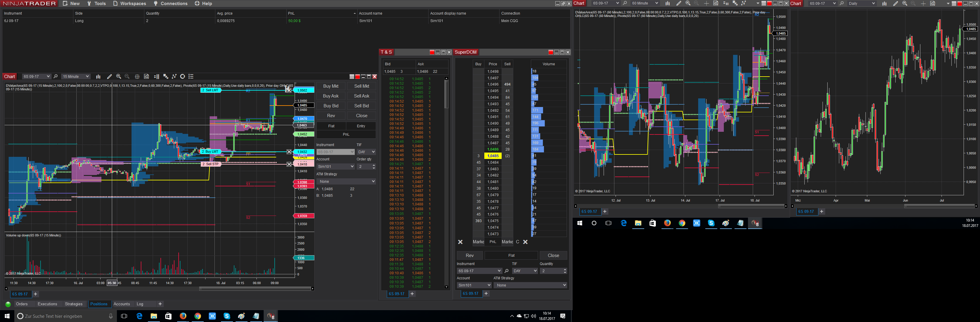Viewport: 980px width, 322px height.
Task: Open the Help menu
Action: point(203,3)
